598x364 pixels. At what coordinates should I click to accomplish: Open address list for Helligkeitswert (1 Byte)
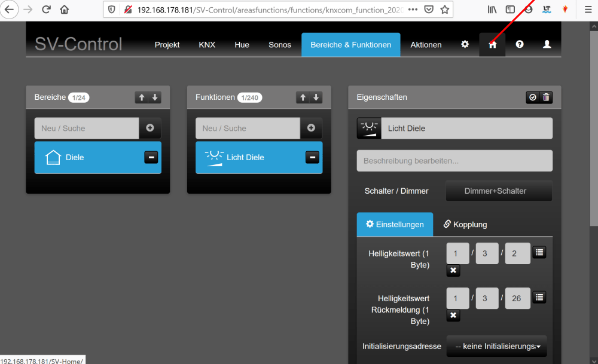539,252
